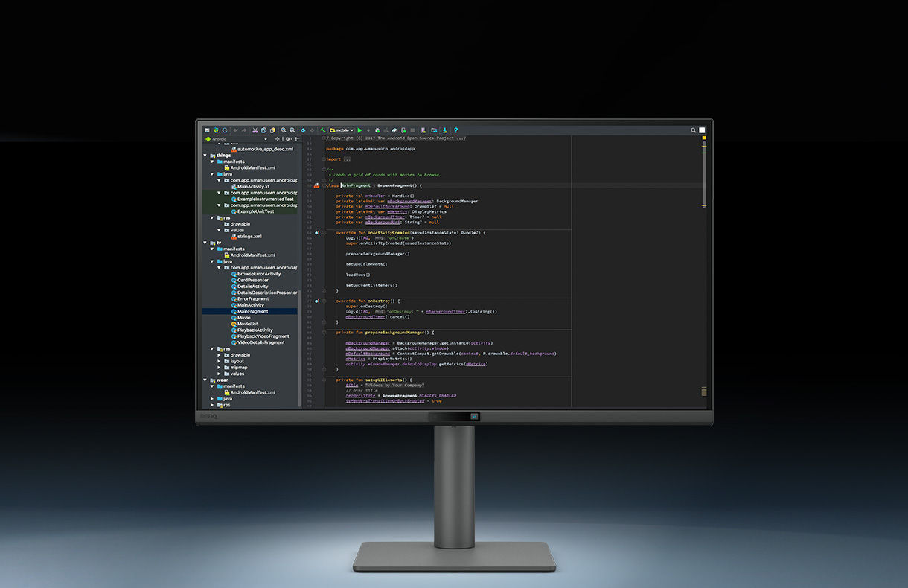Expand the layout folder
Image resolution: width=908 pixels, height=588 pixels.
(x=219, y=361)
